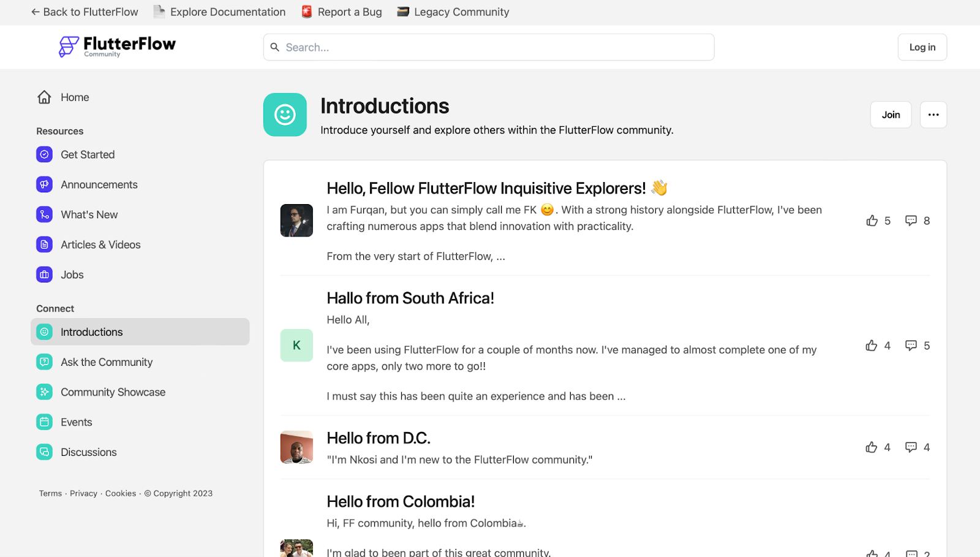Viewport: 980px width, 557px height.
Task: Click the Jobs briefcase icon
Action: coord(44,275)
